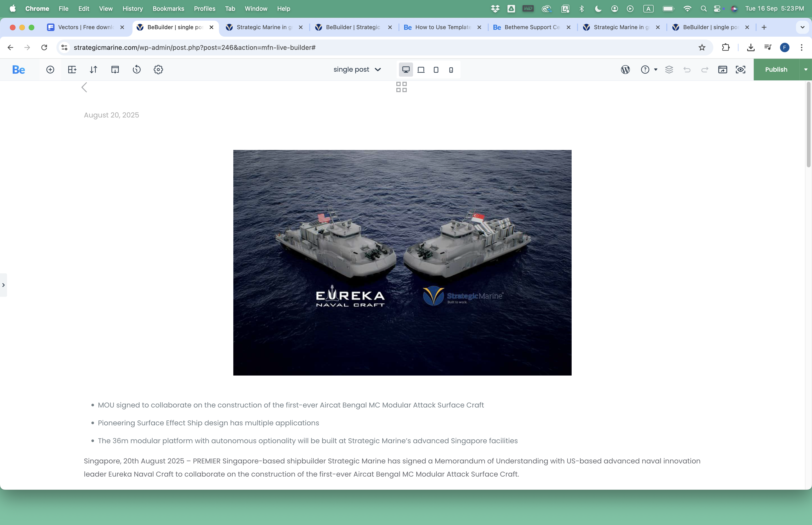Open the pre-built sections import icon
This screenshot has width=812, height=525.
[x=115, y=70]
